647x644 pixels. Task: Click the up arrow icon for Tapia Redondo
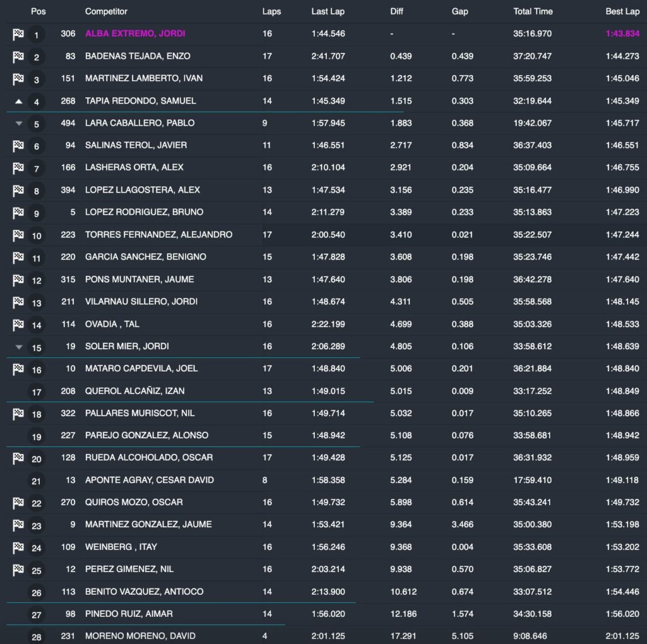[18, 101]
